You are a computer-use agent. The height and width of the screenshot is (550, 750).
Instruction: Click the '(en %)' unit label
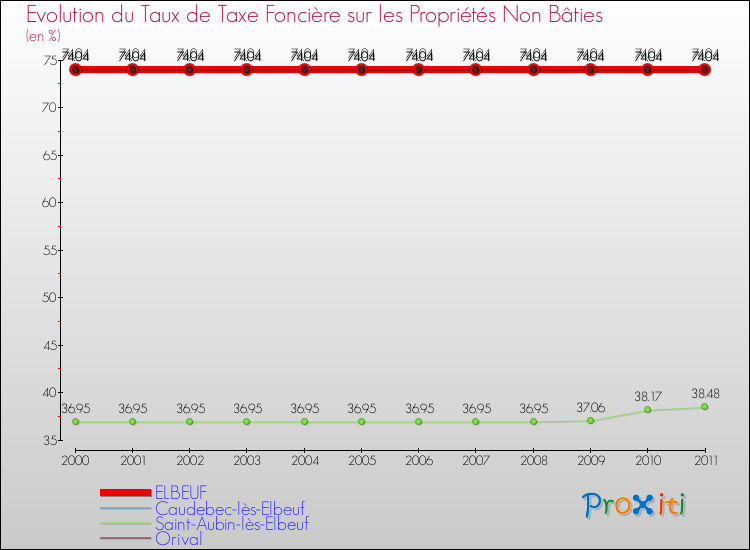pyautogui.click(x=43, y=36)
